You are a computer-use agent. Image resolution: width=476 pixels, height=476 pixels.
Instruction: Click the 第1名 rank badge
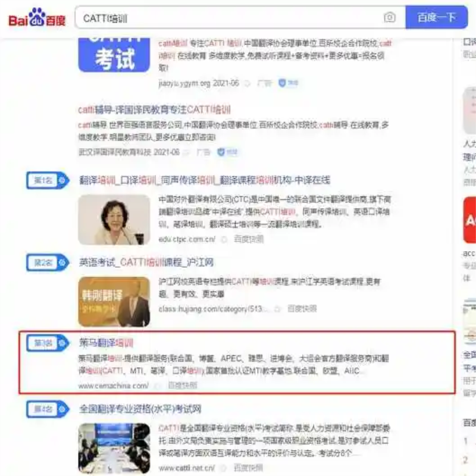click(x=48, y=180)
